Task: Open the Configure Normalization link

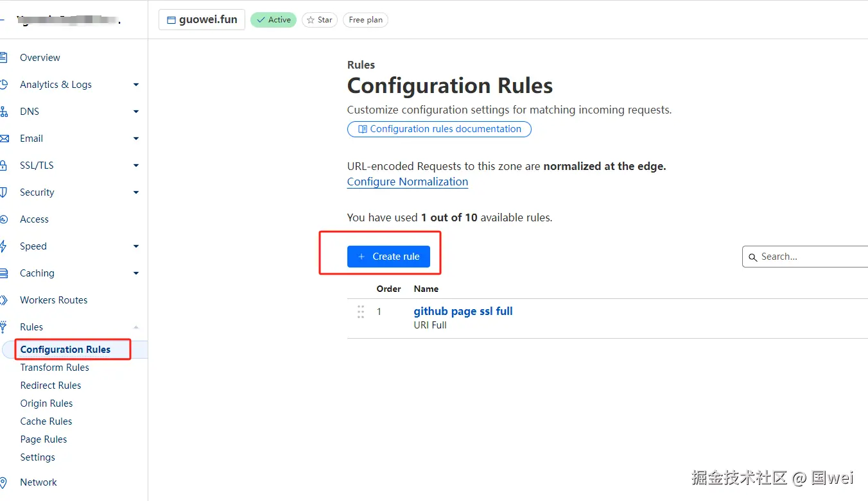Action: [408, 182]
